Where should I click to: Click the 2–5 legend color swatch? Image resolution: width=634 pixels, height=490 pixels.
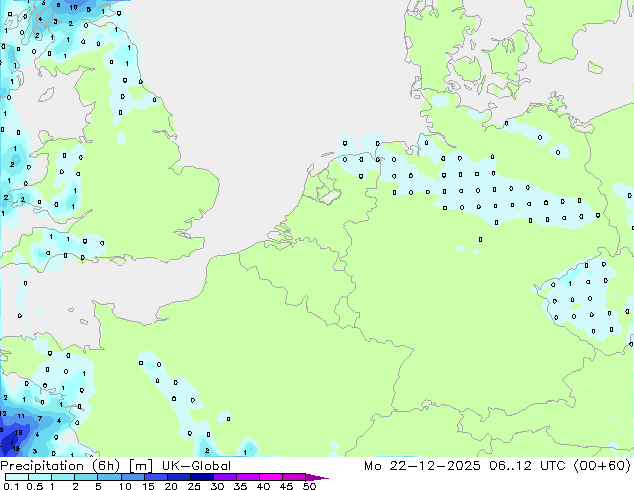(x=86, y=477)
